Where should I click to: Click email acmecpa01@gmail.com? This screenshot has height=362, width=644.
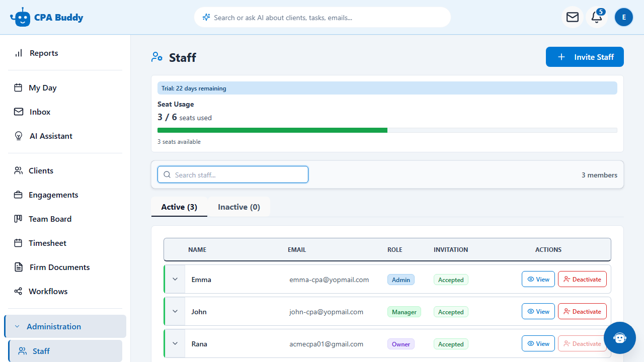click(x=326, y=344)
